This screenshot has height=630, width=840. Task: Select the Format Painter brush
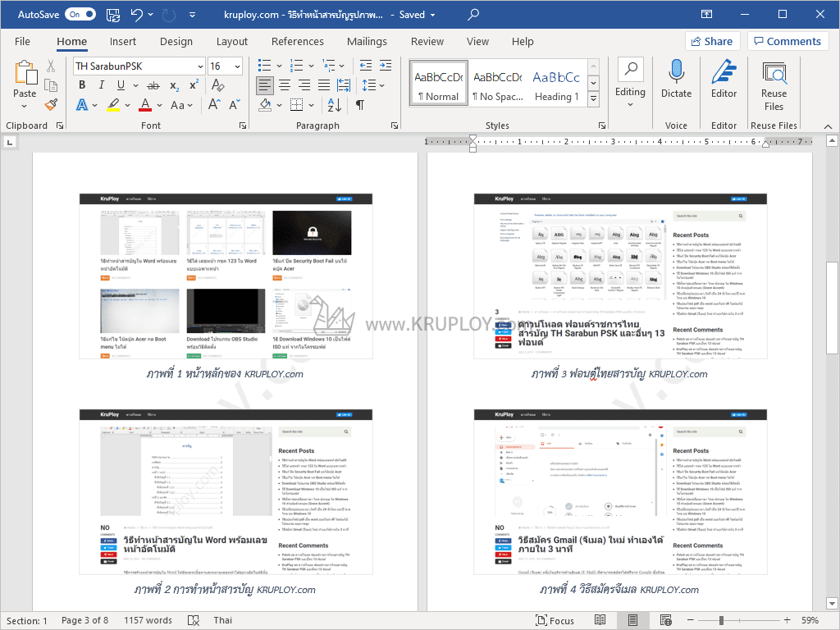coord(51,104)
